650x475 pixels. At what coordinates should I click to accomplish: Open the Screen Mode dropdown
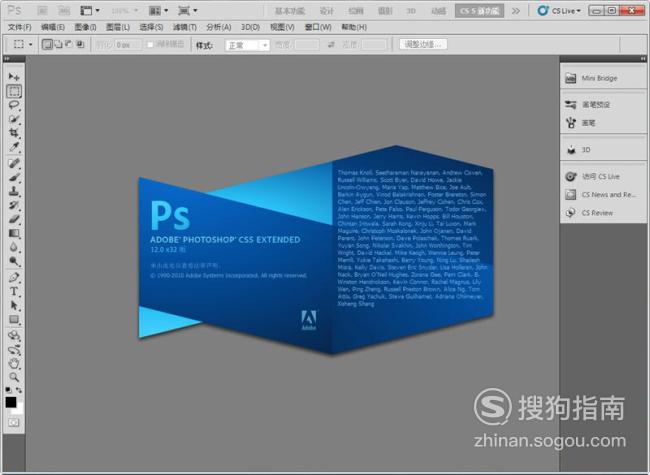tap(187, 11)
